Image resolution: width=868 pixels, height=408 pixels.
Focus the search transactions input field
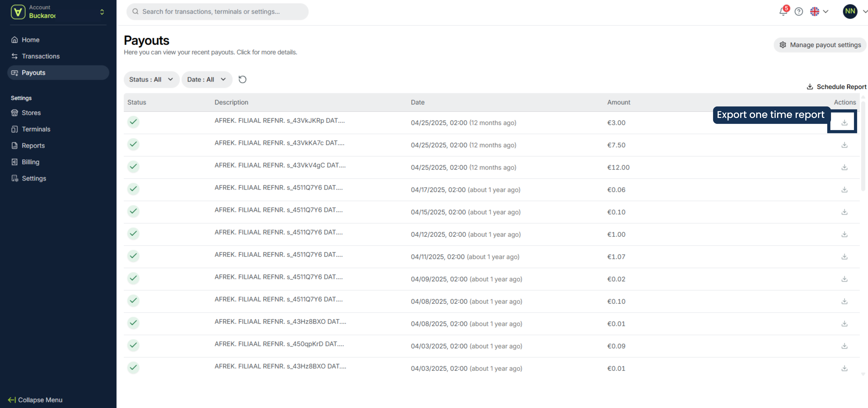point(217,11)
